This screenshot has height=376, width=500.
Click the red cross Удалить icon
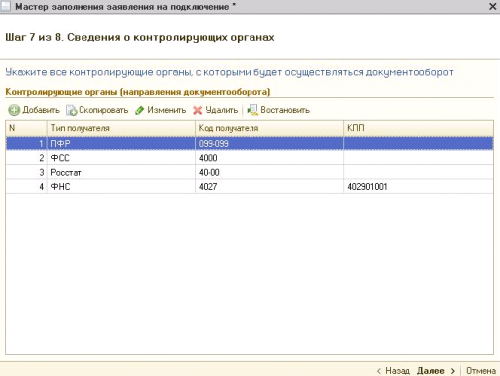coord(198,110)
